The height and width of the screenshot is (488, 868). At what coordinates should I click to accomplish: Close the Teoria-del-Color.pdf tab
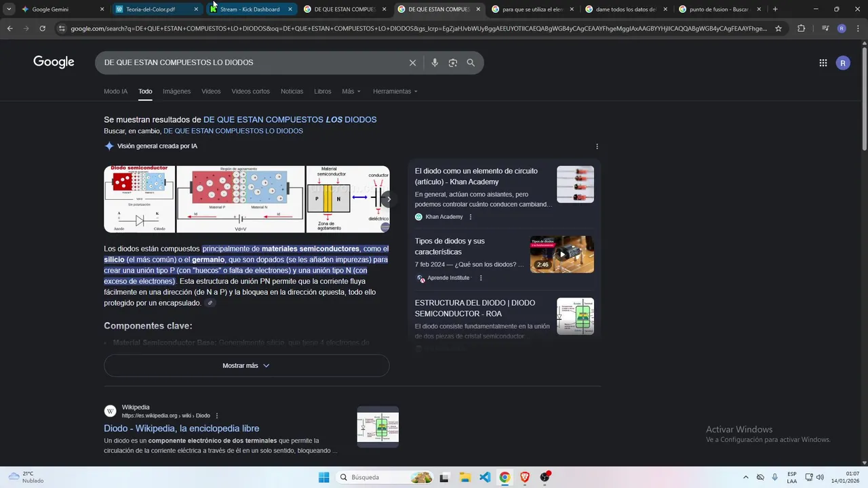click(x=197, y=9)
